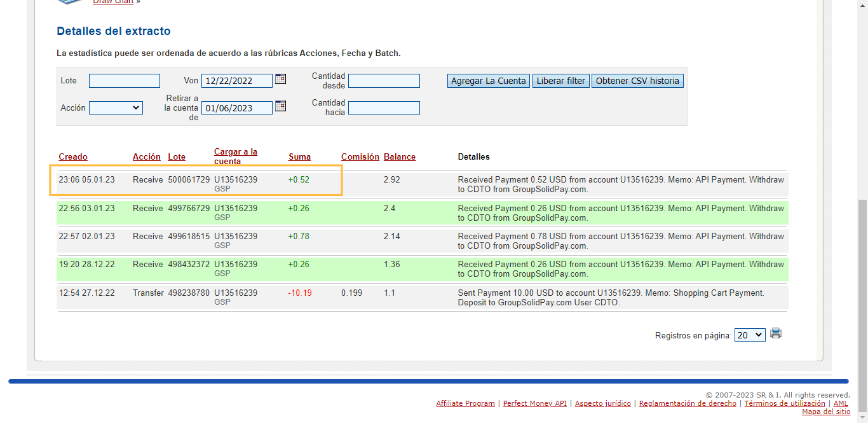Sort by the Suma column header
The image size is (868, 423).
pyautogui.click(x=299, y=157)
